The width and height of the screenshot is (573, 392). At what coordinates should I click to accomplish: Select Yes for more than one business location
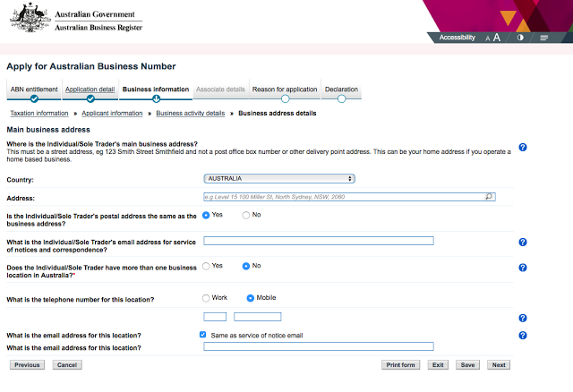206,267
